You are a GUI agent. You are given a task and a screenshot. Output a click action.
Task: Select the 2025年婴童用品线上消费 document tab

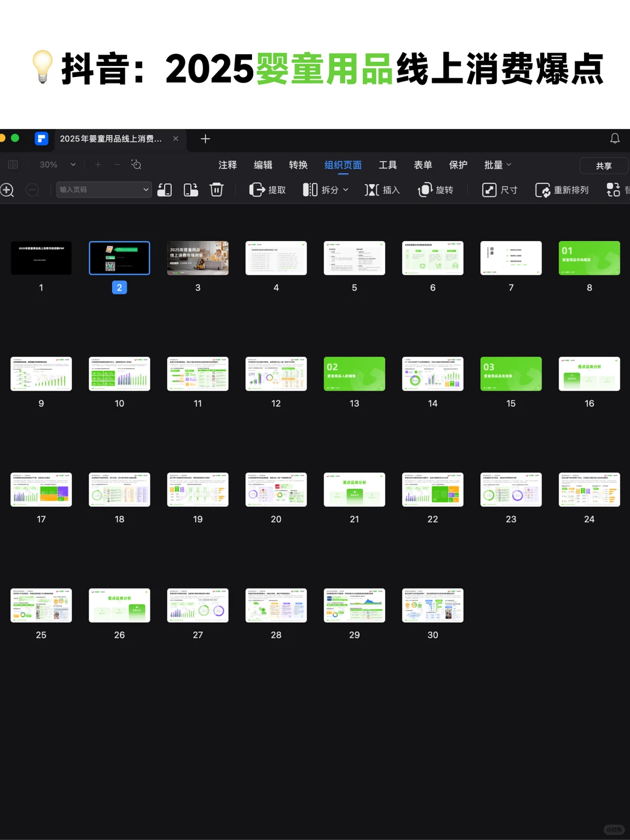tap(111, 139)
